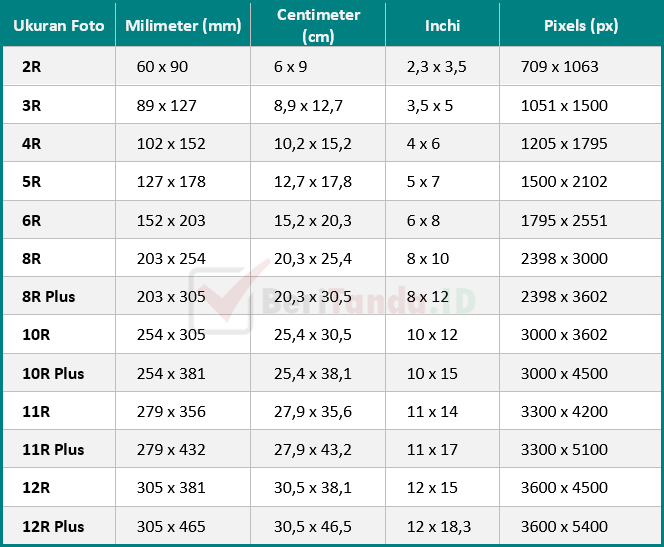664x547 pixels.
Task: Click the BeriTandu.ID watermark logo
Action: click(332, 296)
